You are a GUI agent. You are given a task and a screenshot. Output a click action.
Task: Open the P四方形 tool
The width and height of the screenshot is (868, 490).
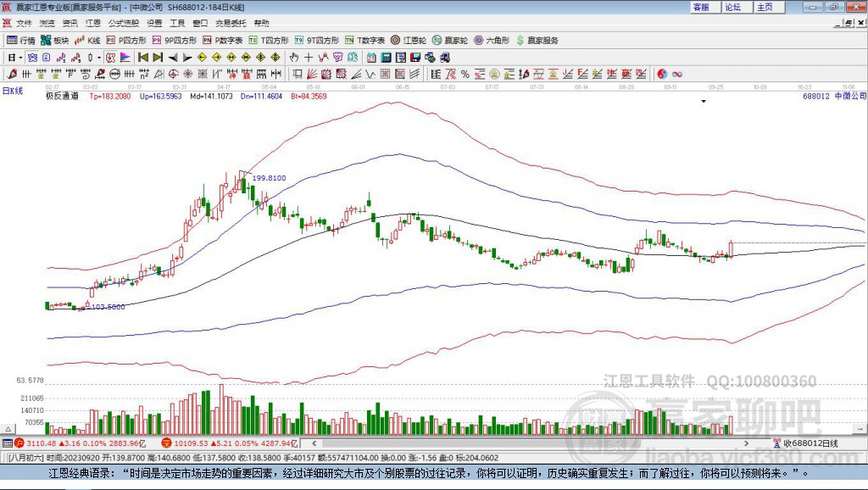(126, 41)
